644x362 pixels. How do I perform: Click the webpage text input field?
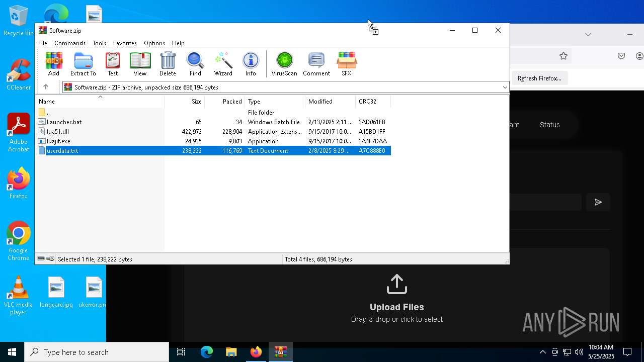click(545, 202)
